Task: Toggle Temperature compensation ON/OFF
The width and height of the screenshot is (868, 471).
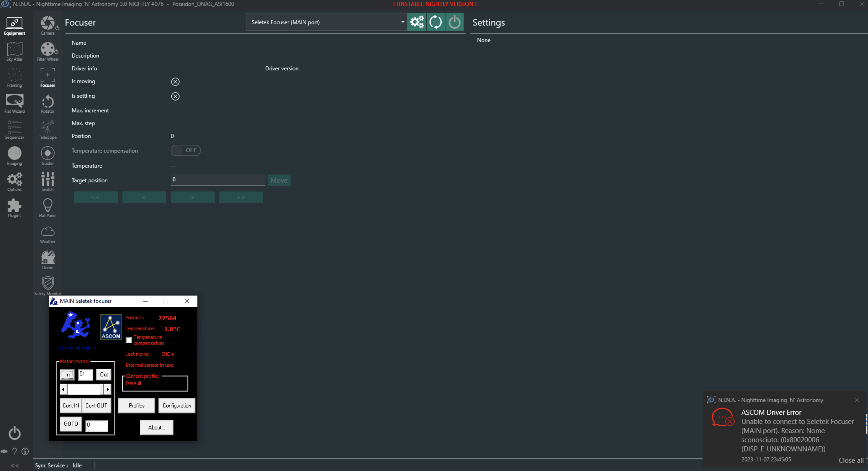Action: pyautogui.click(x=185, y=150)
